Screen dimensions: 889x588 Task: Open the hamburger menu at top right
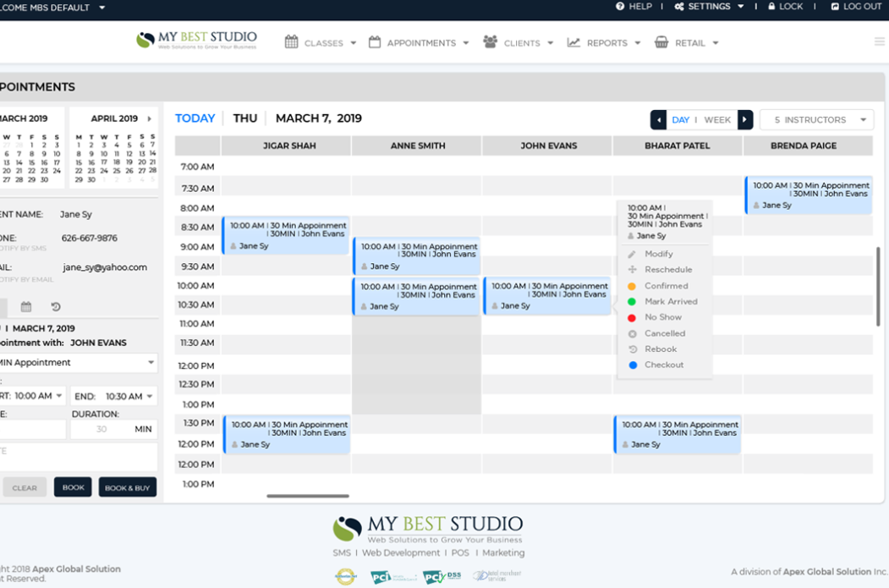[879, 40]
